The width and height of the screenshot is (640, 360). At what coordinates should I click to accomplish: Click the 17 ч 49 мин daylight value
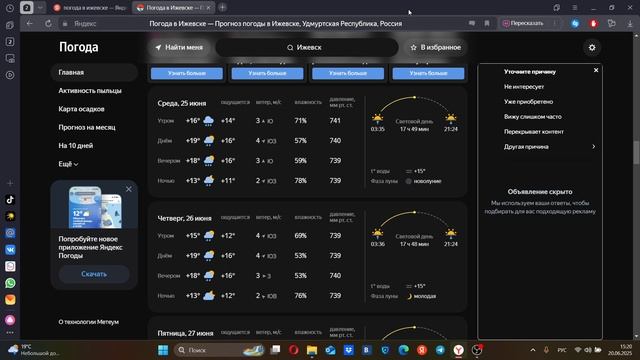pyautogui.click(x=414, y=129)
